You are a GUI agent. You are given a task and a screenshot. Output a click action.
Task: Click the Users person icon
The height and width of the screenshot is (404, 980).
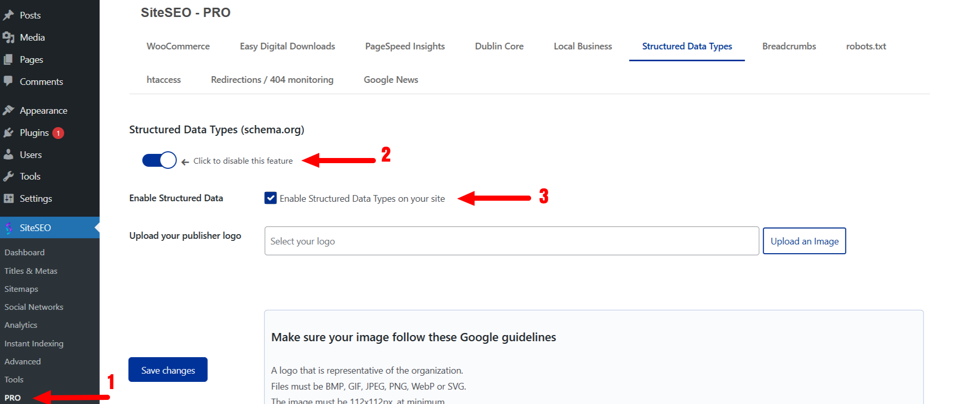click(8, 154)
